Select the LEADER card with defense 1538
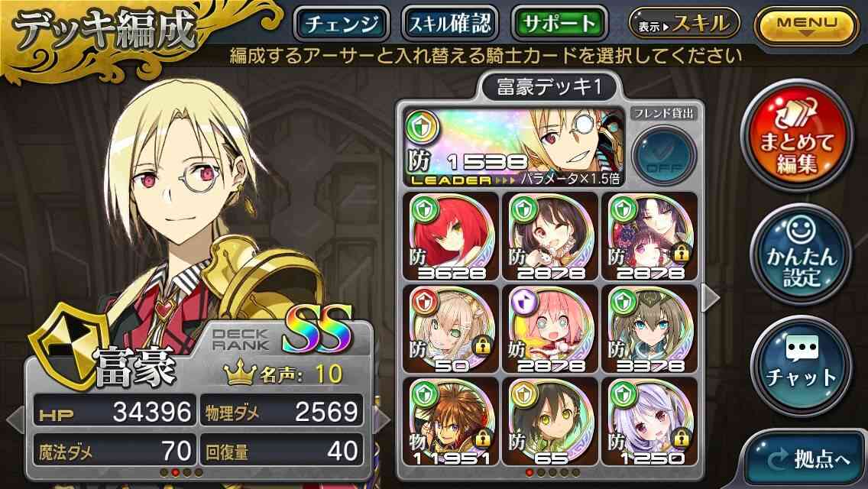The width and height of the screenshot is (868, 489). pyautogui.click(x=515, y=147)
